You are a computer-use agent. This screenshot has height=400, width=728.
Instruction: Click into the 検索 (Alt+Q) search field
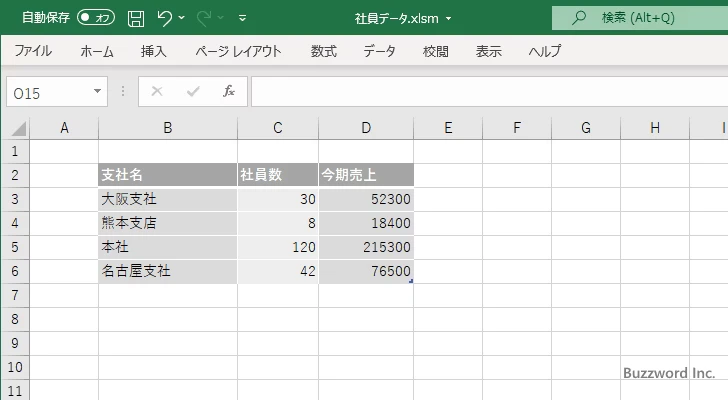coord(640,18)
